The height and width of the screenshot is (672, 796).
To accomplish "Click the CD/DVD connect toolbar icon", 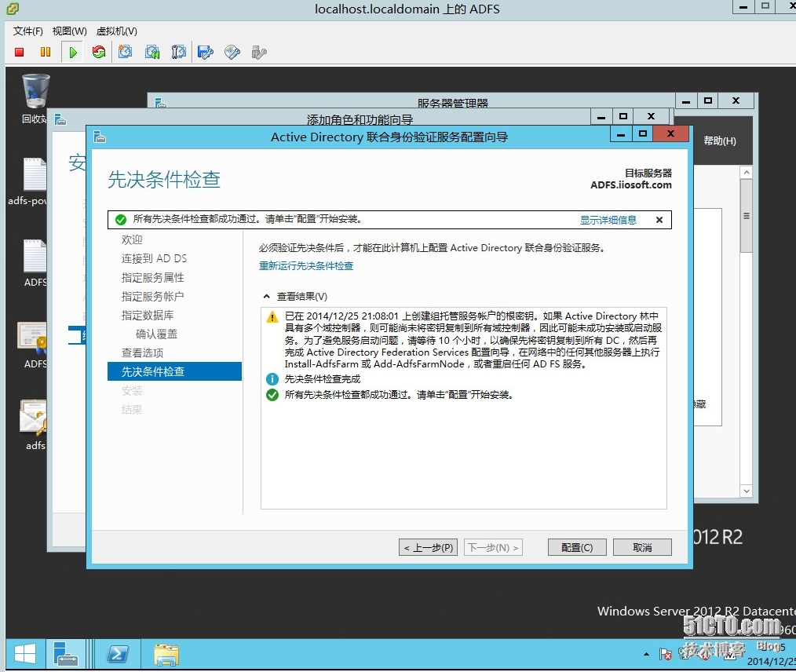I will [232, 53].
